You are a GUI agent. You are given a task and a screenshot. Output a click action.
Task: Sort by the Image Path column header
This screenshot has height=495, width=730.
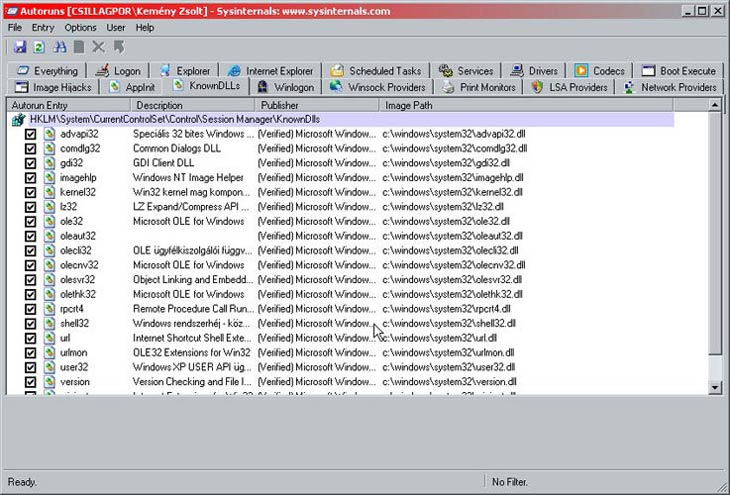(x=409, y=104)
